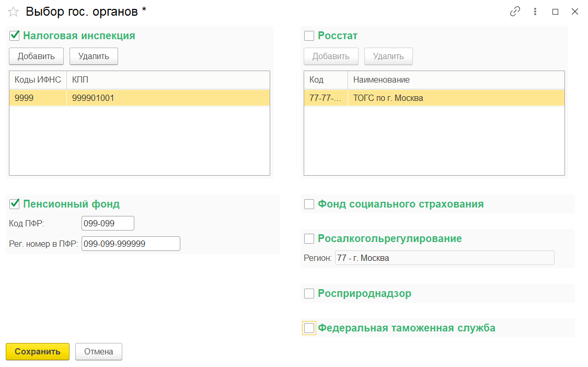This screenshot has height=367, width=588.
Task: Click the Код ПФР input field
Action: [108, 224]
